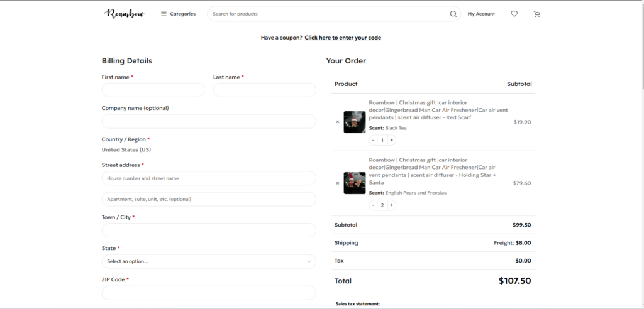644x309 pixels.
Task: Go to My Account
Action: (481, 14)
